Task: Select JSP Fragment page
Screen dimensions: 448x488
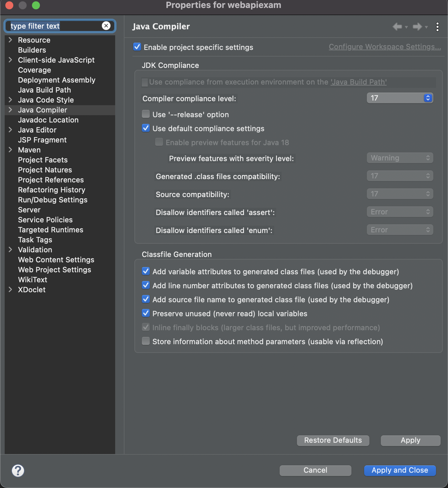Action: 42,140
